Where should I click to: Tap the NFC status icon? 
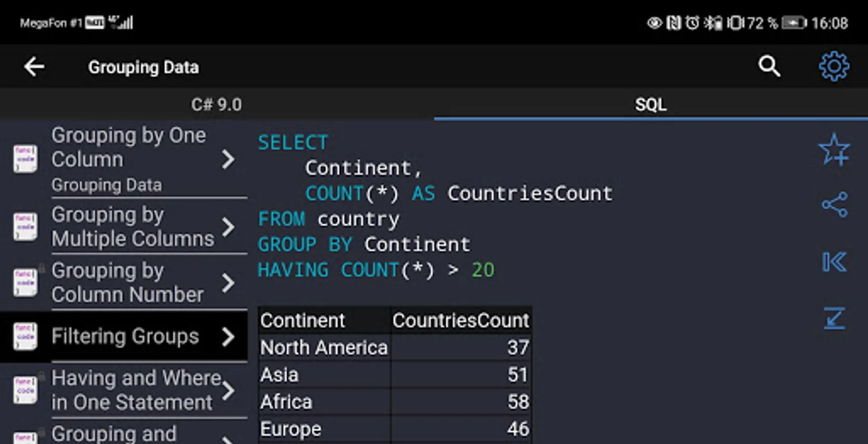674,23
